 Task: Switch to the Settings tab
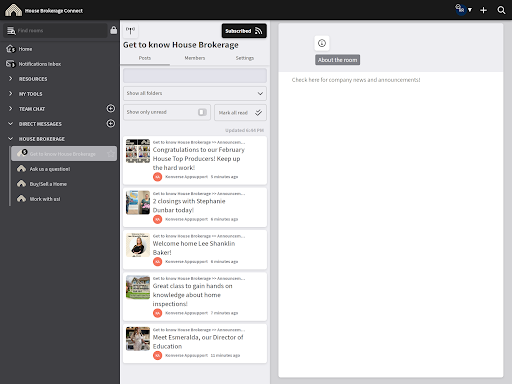tap(245, 58)
